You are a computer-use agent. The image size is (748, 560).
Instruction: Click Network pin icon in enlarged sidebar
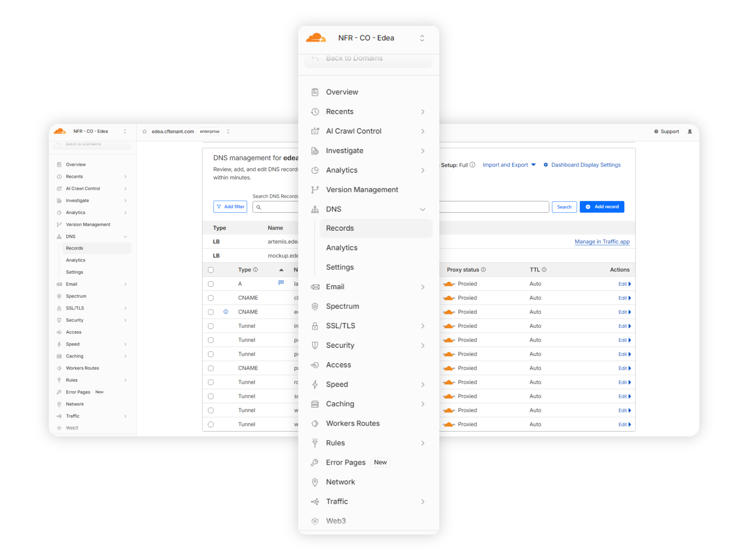tap(315, 482)
